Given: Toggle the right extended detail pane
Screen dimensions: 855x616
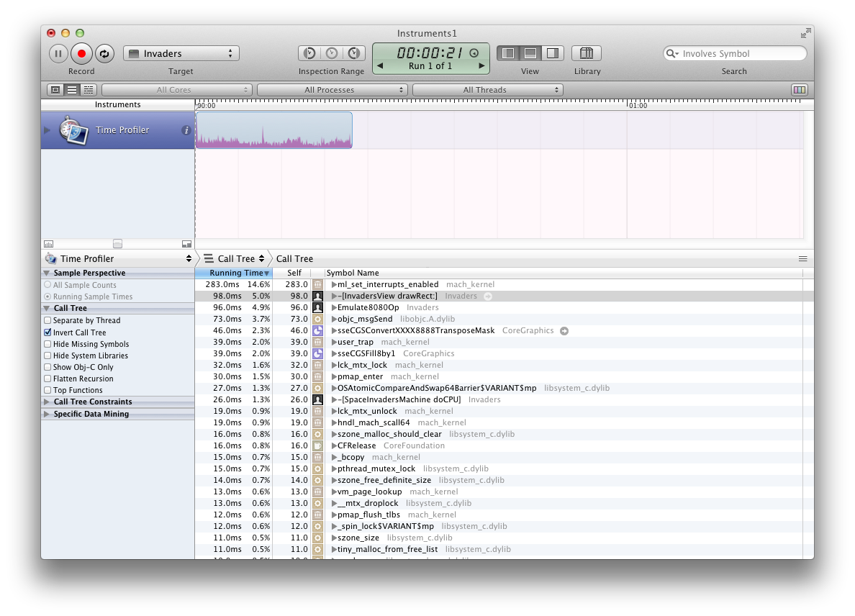Looking at the screenshot, I should pyautogui.click(x=553, y=53).
